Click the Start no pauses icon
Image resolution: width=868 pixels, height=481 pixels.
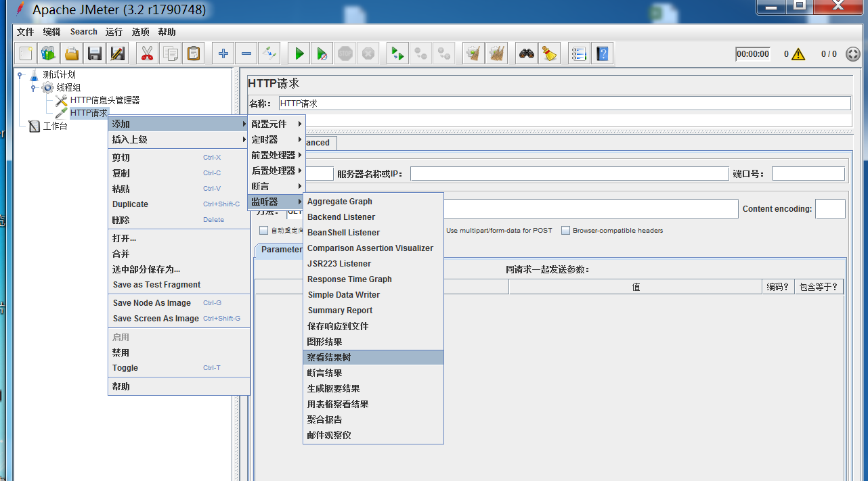(x=322, y=53)
